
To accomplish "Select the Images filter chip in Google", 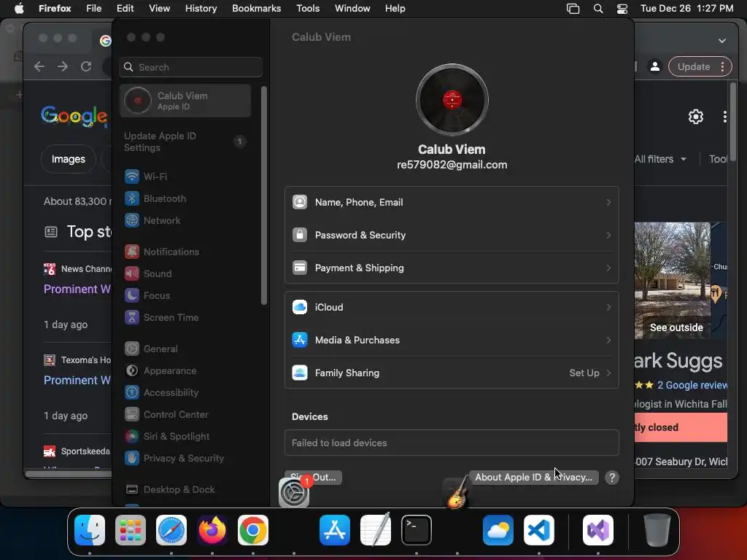I will click(69, 159).
